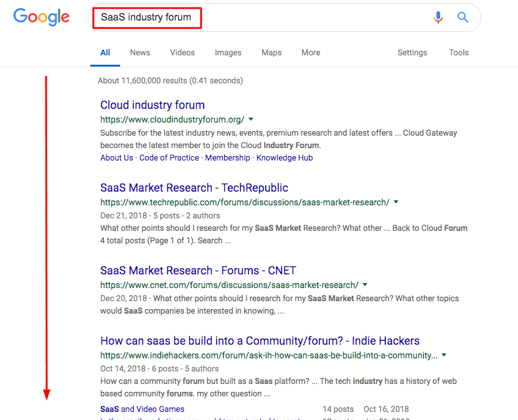The width and height of the screenshot is (518, 420).
Task: Click the '14 posts' cell
Action: [x=338, y=409]
